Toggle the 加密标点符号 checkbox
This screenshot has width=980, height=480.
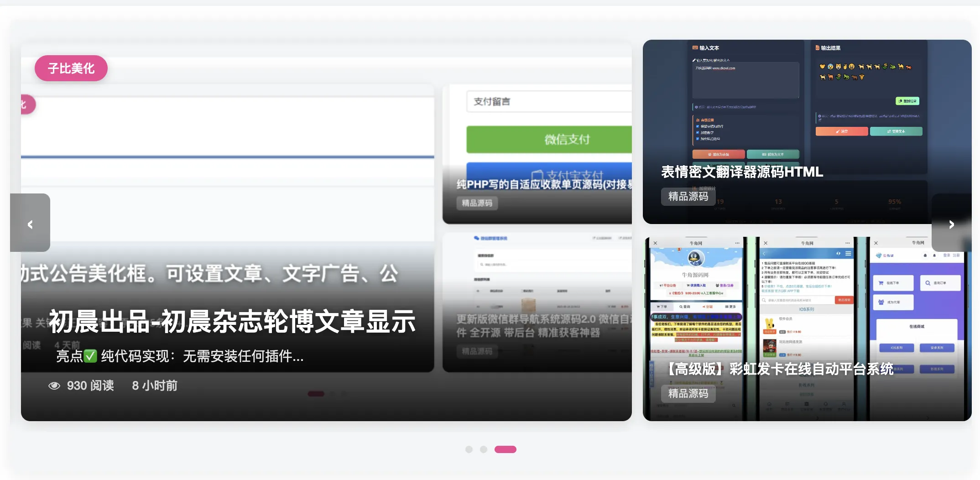[x=697, y=138]
